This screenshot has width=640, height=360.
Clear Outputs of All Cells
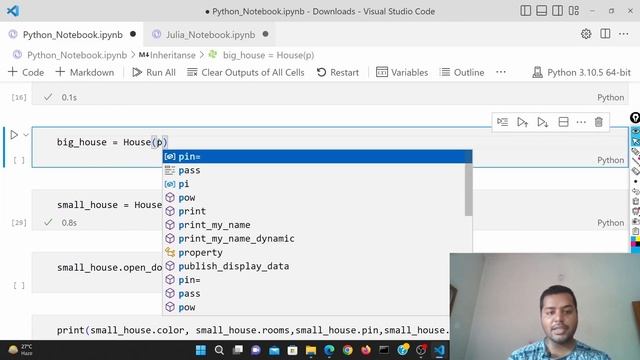[246, 72]
